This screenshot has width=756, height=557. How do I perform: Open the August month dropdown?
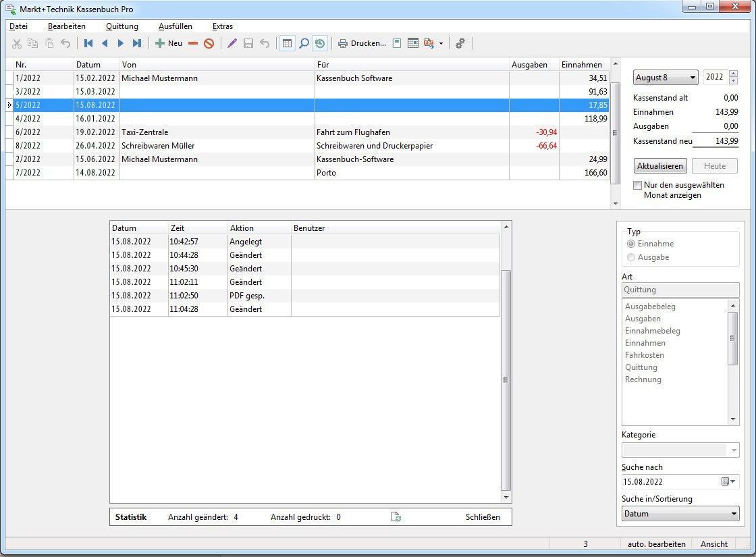[666, 78]
